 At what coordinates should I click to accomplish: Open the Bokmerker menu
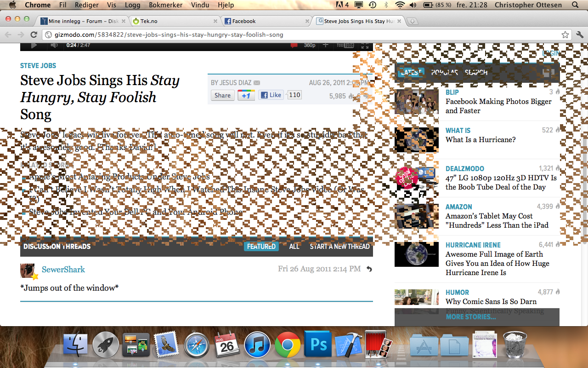pos(165,5)
